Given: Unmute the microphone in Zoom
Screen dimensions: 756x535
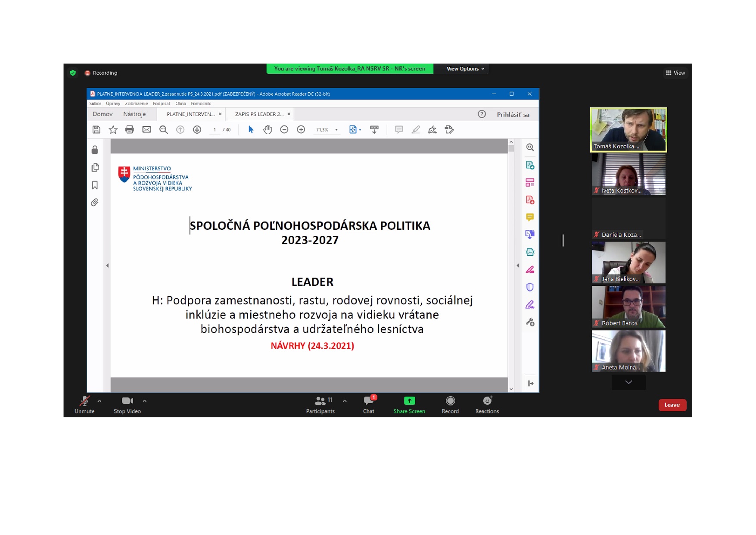Looking at the screenshot, I should pyautogui.click(x=84, y=405).
